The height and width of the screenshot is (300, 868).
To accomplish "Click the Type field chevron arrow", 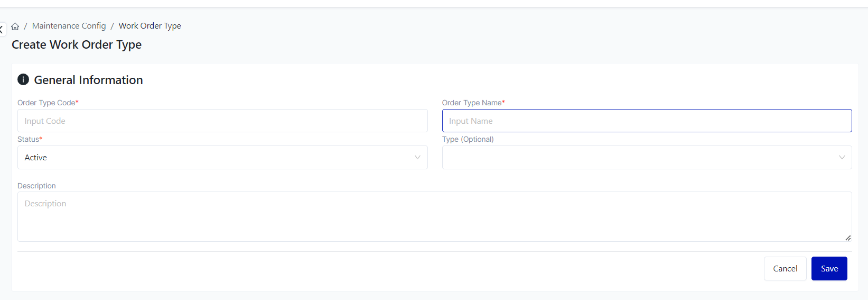I will pos(842,157).
